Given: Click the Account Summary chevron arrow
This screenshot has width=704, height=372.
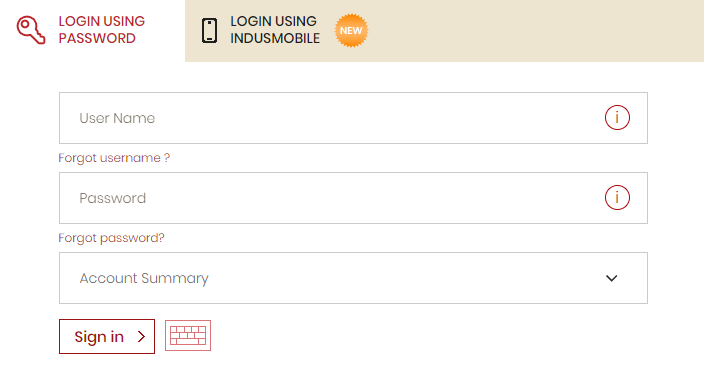Looking at the screenshot, I should coord(612,278).
